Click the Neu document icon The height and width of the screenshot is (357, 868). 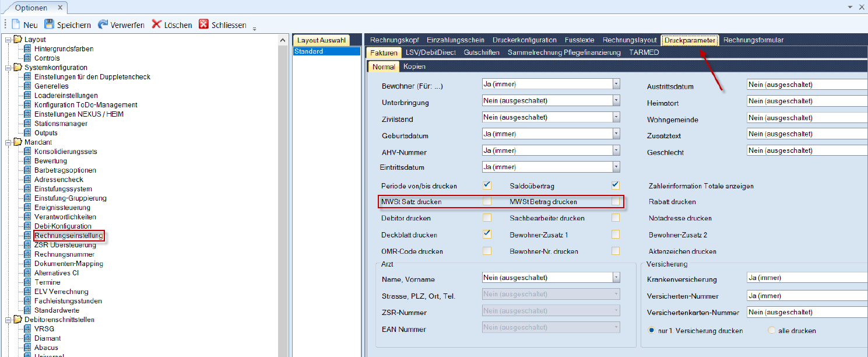click(16, 24)
